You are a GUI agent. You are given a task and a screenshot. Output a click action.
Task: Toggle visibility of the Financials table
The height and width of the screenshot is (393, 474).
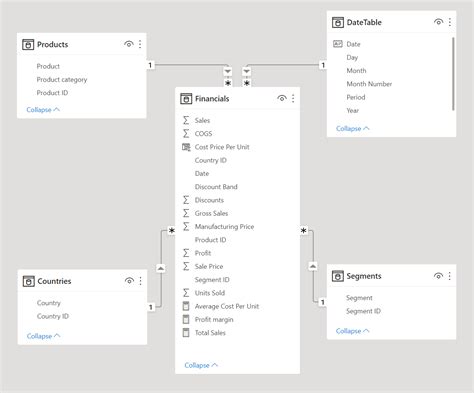click(x=282, y=98)
